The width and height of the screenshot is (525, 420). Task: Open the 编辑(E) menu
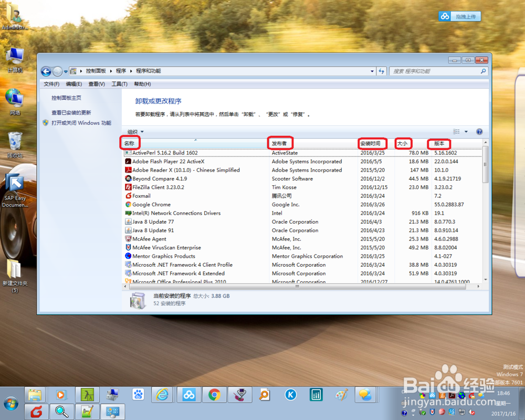click(x=73, y=83)
